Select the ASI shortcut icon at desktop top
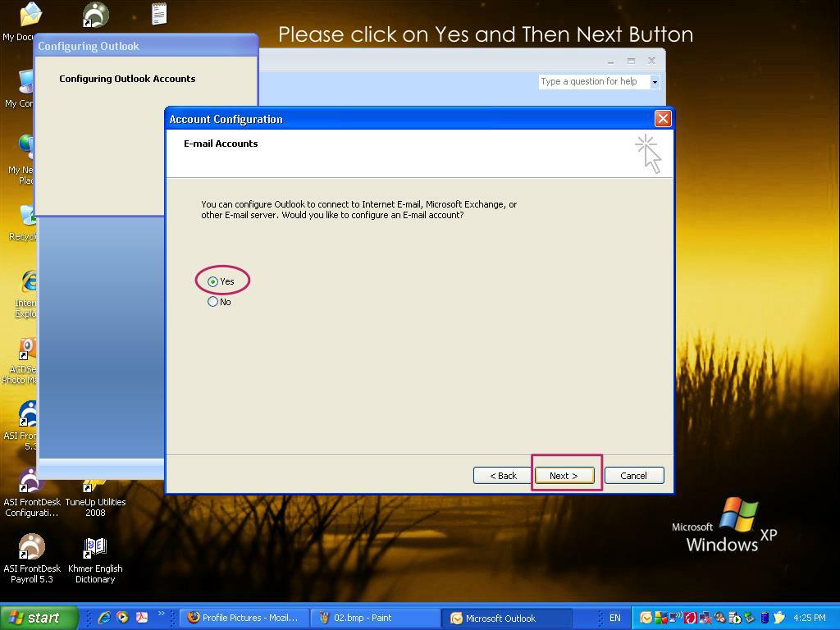The height and width of the screenshot is (630, 840). click(95, 15)
